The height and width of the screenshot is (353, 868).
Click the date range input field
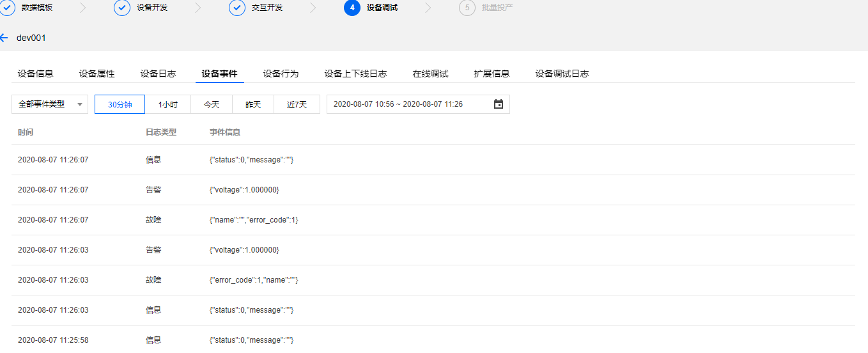pos(418,104)
